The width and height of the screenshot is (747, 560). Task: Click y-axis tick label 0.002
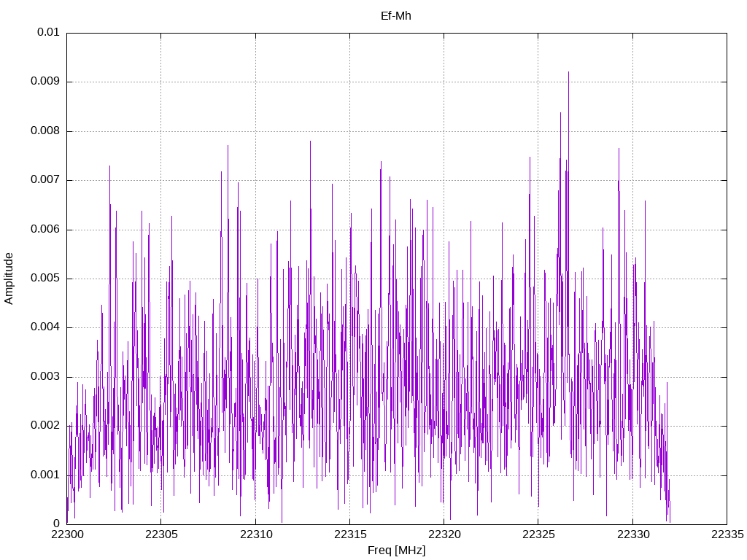(45, 426)
